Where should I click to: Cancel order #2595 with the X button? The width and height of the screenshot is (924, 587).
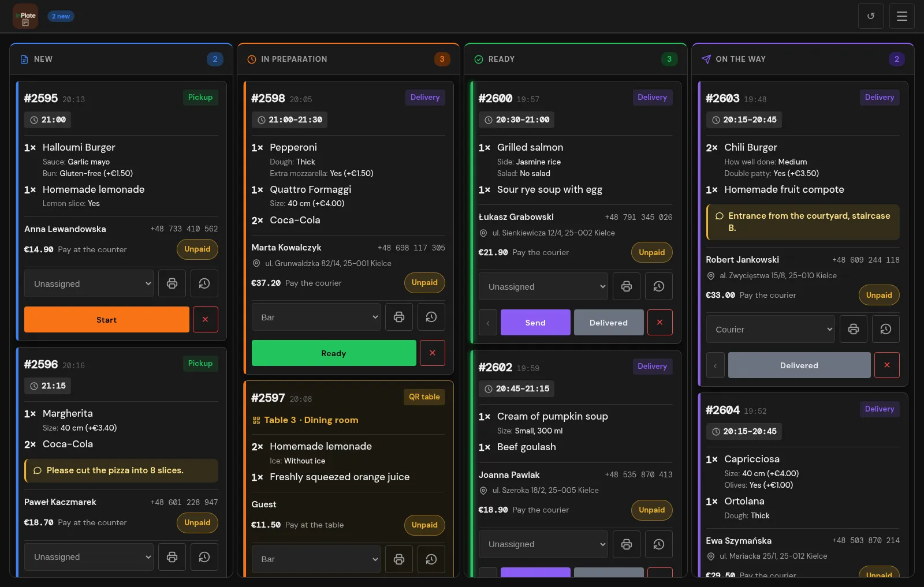(205, 319)
